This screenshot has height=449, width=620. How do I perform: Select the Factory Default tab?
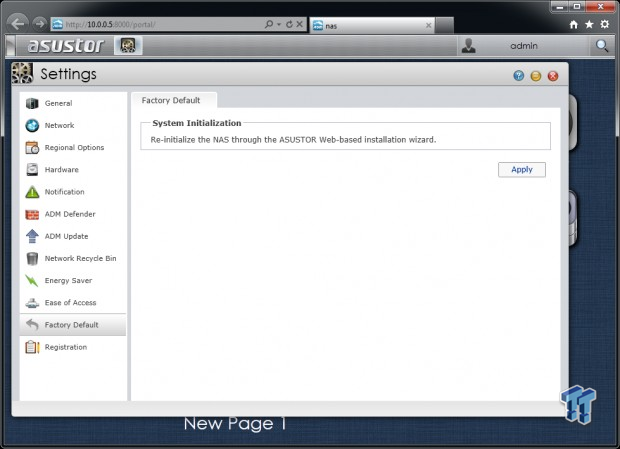[x=173, y=100]
